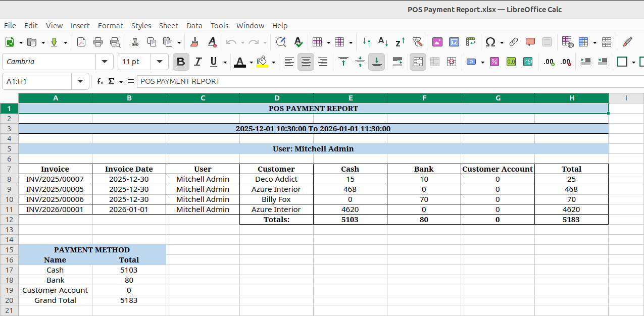Screen dimensions: 644x316
Task: Toggle Italic formatting
Action: pos(198,62)
